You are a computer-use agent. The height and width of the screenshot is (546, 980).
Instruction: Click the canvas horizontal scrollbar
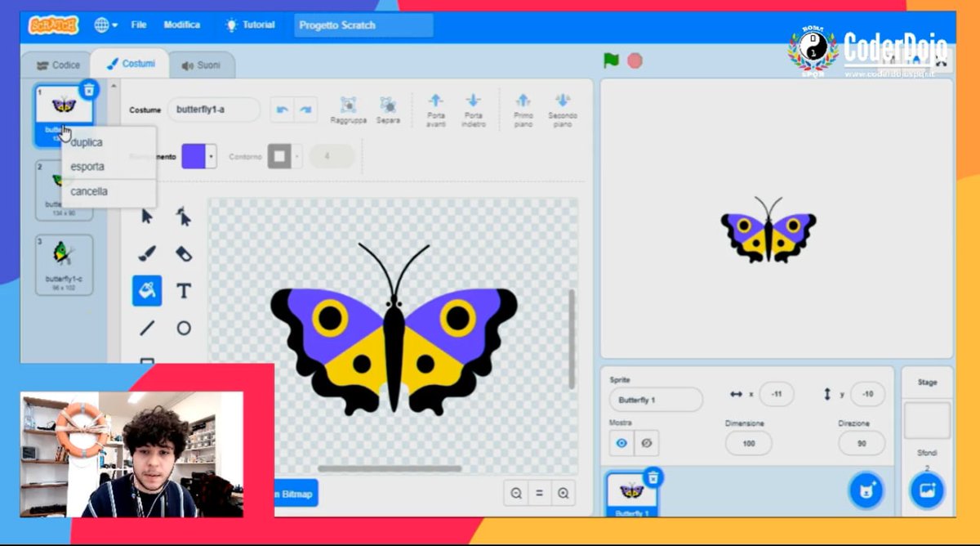pos(390,468)
